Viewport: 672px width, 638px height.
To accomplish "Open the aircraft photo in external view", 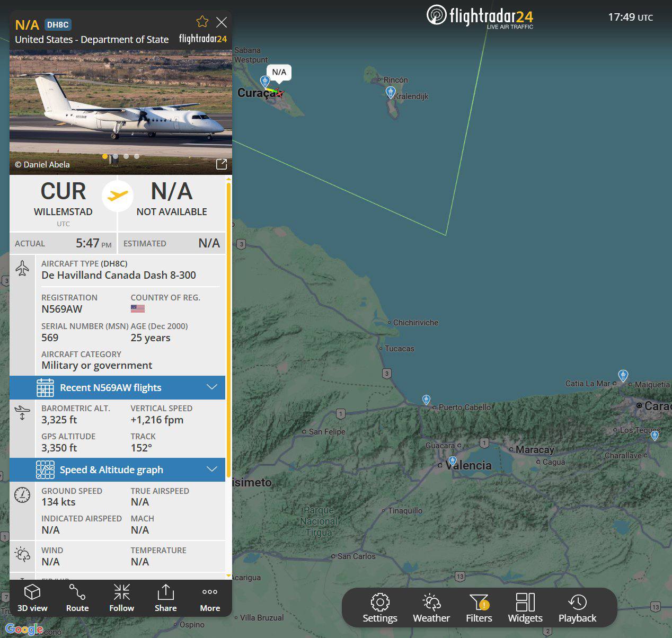I will tap(222, 164).
